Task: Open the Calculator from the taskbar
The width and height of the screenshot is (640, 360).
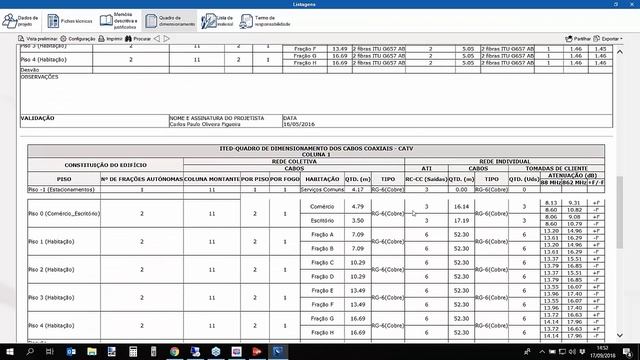Action: click(133, 351)
